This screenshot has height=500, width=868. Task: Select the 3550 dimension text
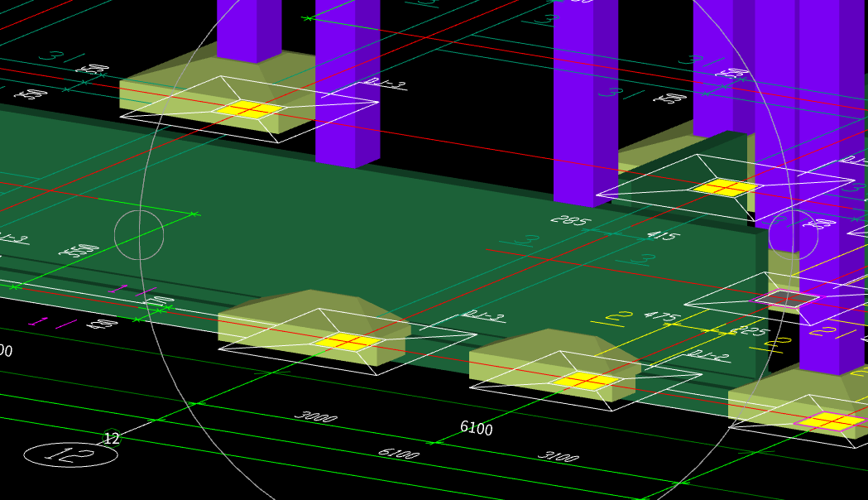tap(79, 250)
